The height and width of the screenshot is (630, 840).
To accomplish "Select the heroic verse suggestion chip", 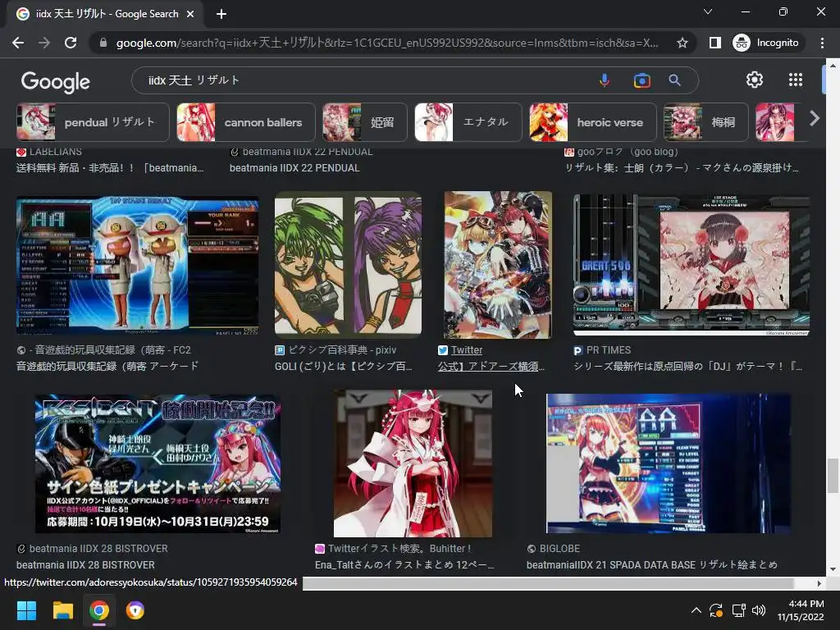I will 592,122.
